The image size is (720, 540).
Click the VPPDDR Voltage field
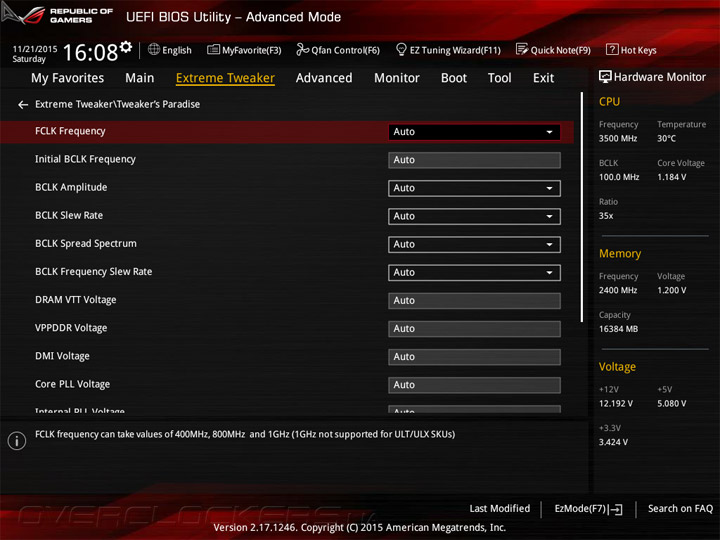[474, 329]
